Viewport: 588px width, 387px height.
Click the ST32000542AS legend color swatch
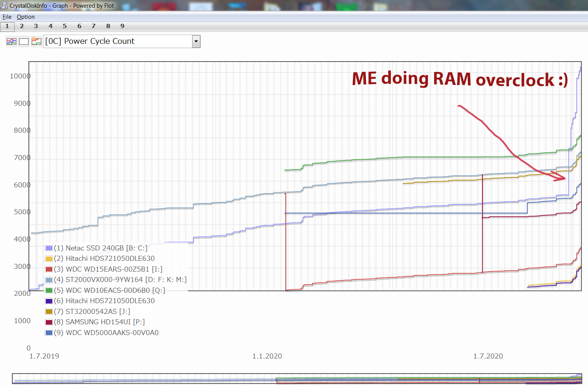click(49, 312)
